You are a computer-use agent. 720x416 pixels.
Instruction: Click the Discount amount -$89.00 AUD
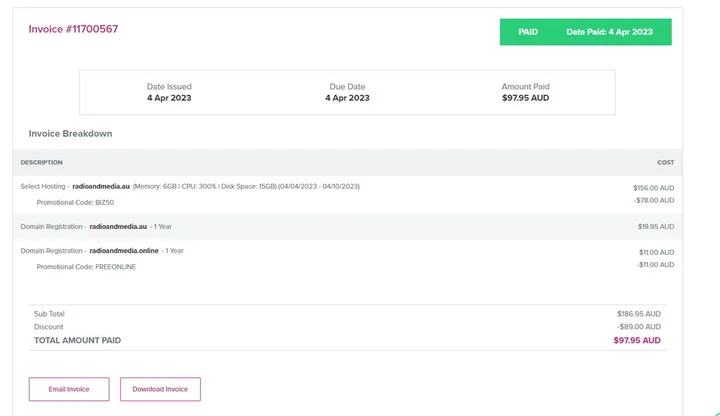(x=639, y=327)
